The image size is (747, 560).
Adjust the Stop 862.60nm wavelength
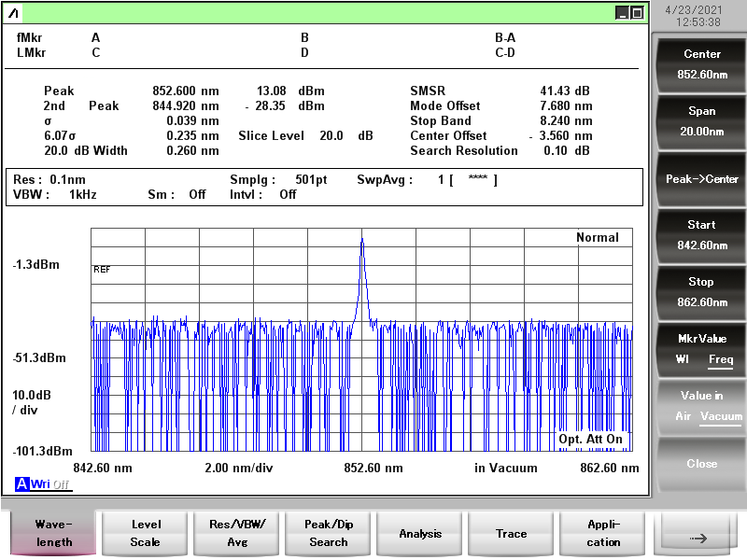tap(701, 292)
